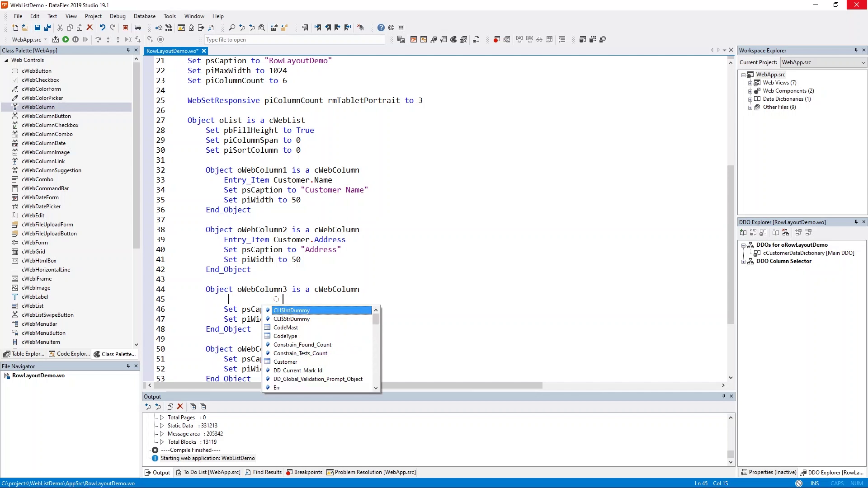Click the green Run program button

point(66,39)
